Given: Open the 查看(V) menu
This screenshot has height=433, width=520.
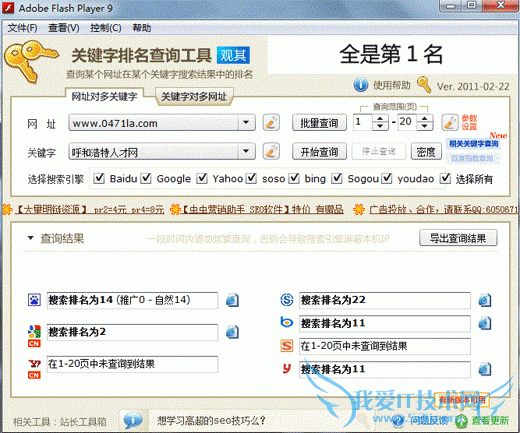Looking at the screenshot, I should (64, 28).
